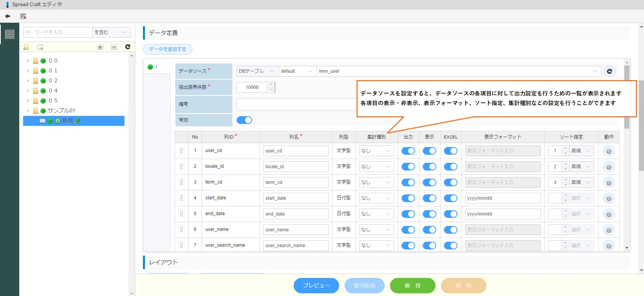Click the プレビュー button
Screen dimensions: 644x296
316,286
